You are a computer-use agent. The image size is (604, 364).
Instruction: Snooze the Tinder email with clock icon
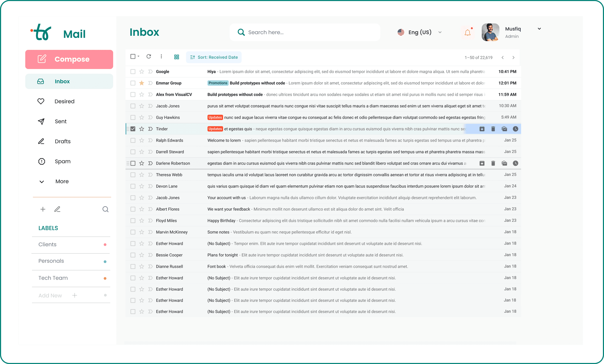(515, 129)
